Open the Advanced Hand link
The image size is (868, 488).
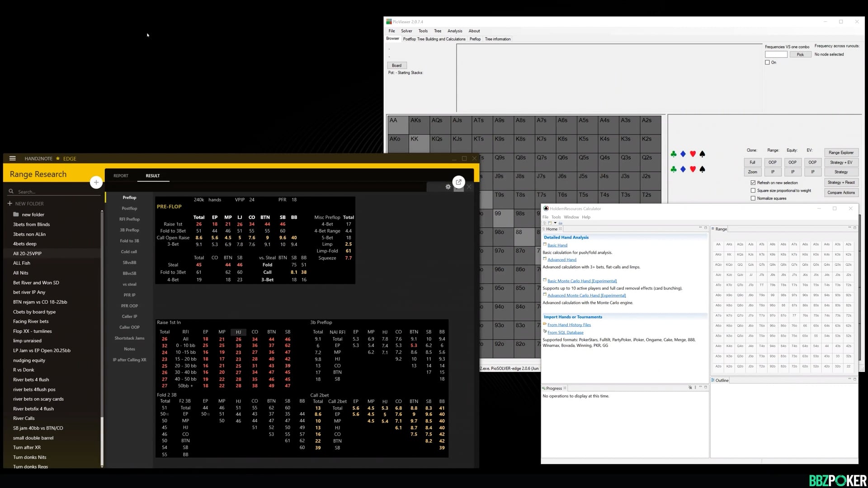click(x=562, y=260)
